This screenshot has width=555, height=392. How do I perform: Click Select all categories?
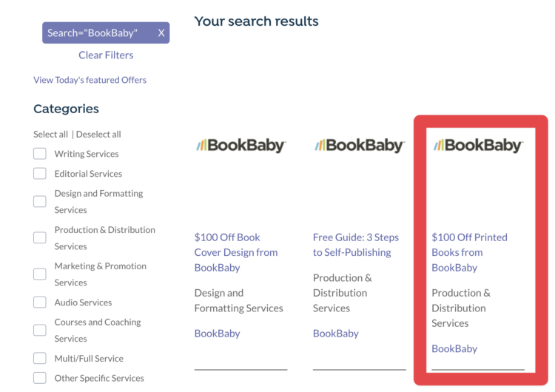click(x=50, y=135)
